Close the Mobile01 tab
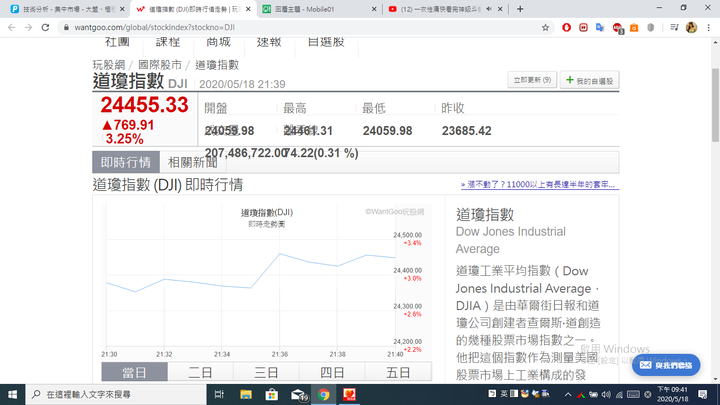 [x=374, y=9]
